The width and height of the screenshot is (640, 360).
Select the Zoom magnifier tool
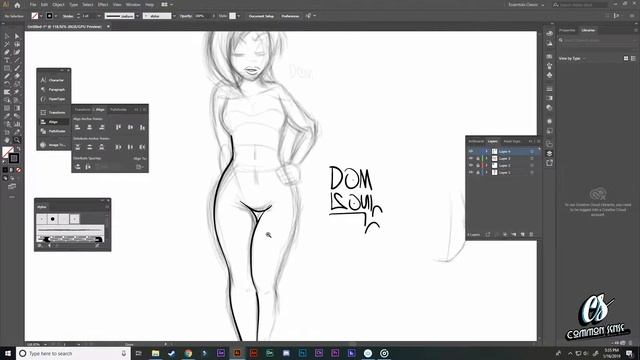(x=17, y=140)
